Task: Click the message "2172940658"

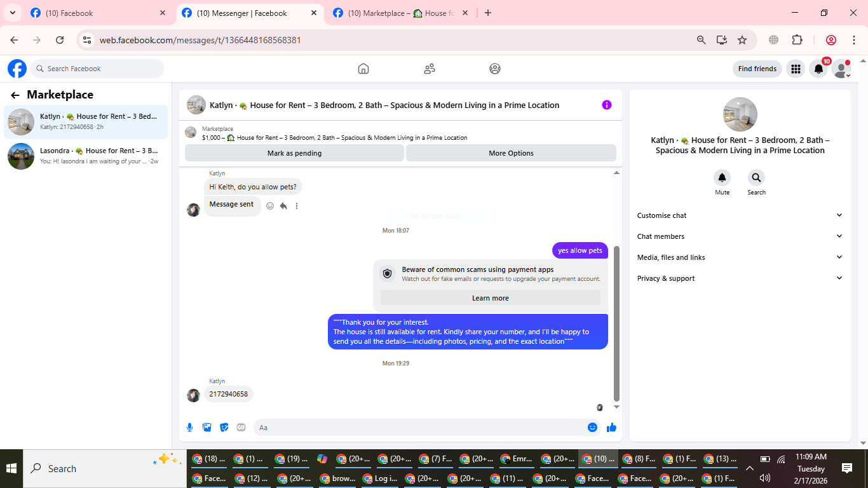Action: click(228, 394)
